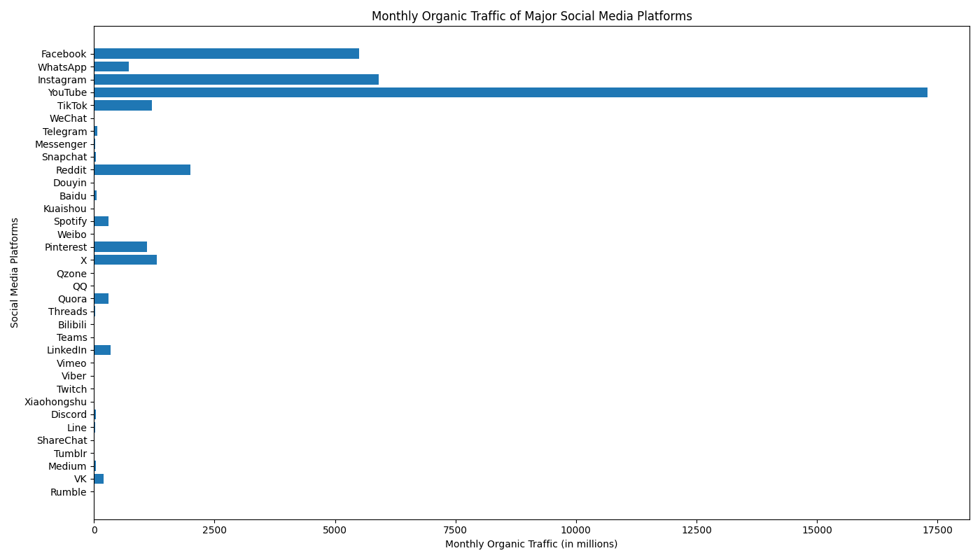Click the 'YouTube' axis label
The image size is (980, 560).
point(67,92)
